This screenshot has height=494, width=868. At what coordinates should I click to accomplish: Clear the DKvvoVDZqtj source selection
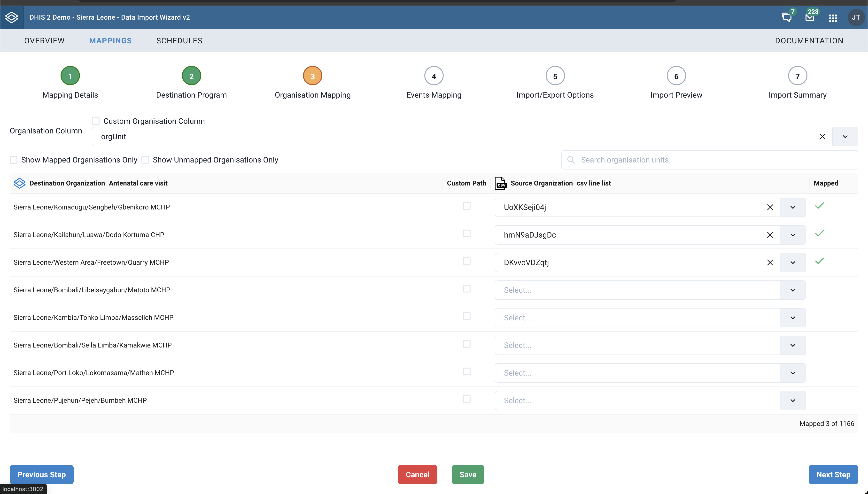coord(770,262)
